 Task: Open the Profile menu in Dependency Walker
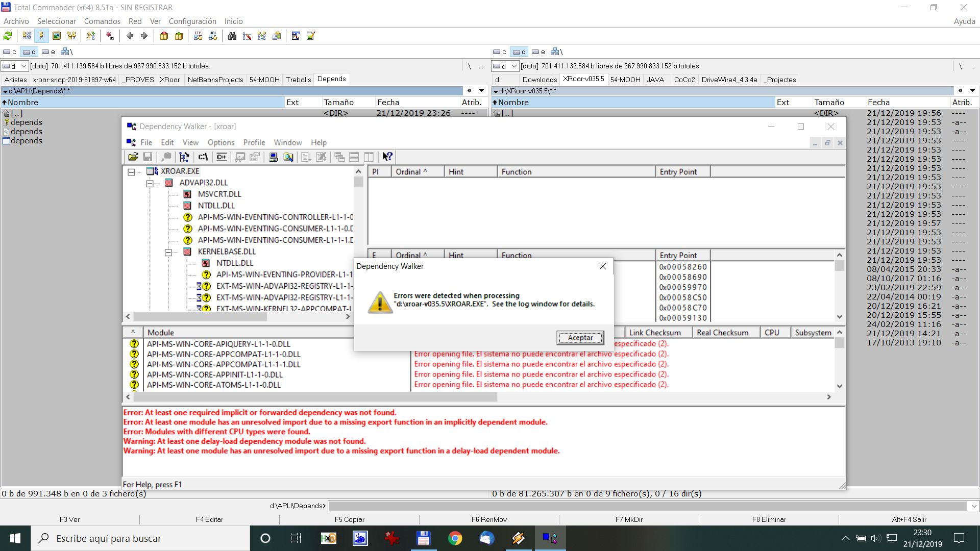pos(254,142)
